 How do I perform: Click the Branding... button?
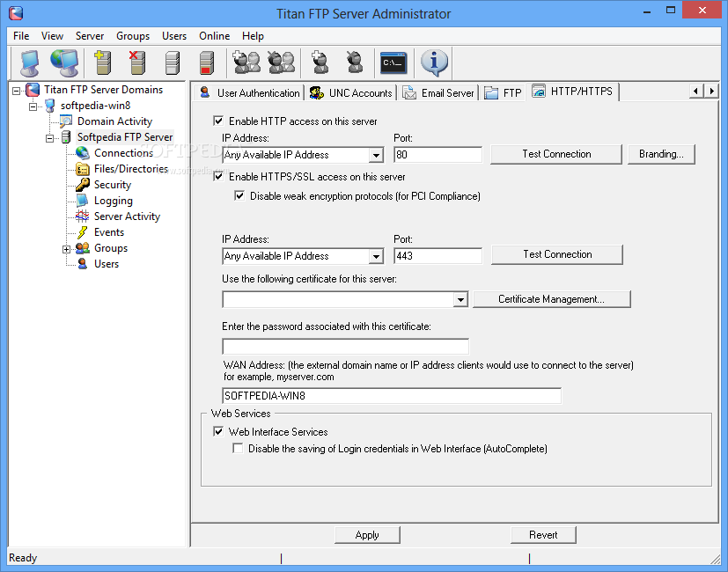661,154
